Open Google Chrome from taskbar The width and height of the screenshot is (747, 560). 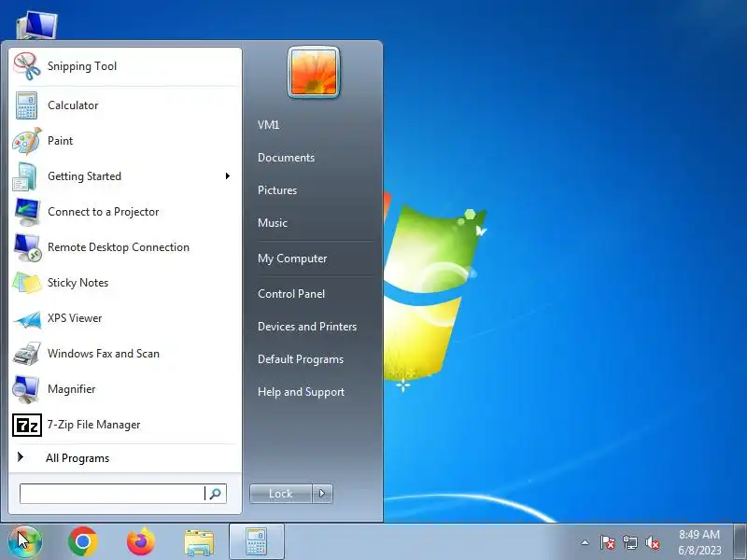(x=83, y=542)
